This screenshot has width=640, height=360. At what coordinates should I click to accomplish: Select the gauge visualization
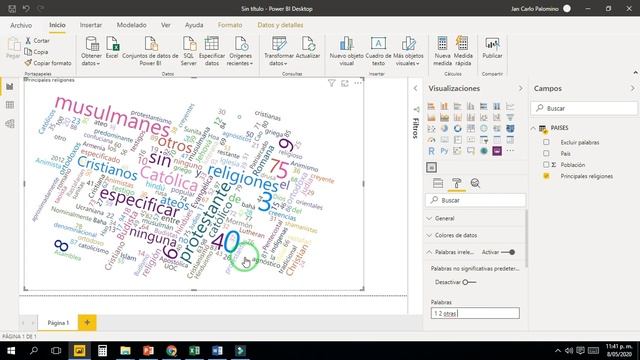(431, 140)
